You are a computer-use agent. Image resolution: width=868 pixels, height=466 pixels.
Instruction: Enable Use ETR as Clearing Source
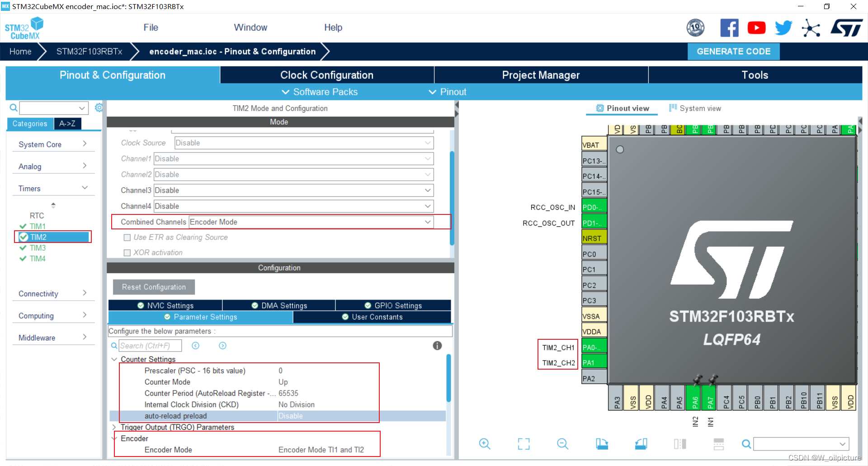tap(127, 238)
